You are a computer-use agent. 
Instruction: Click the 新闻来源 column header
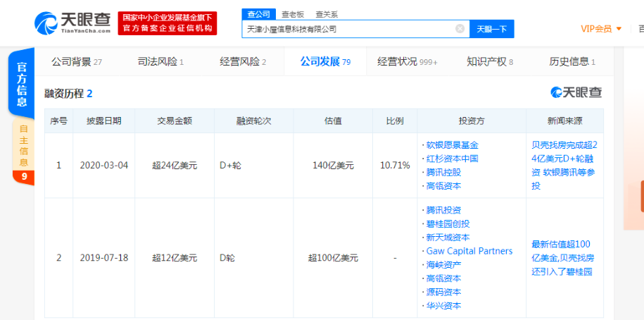point(564,121)
